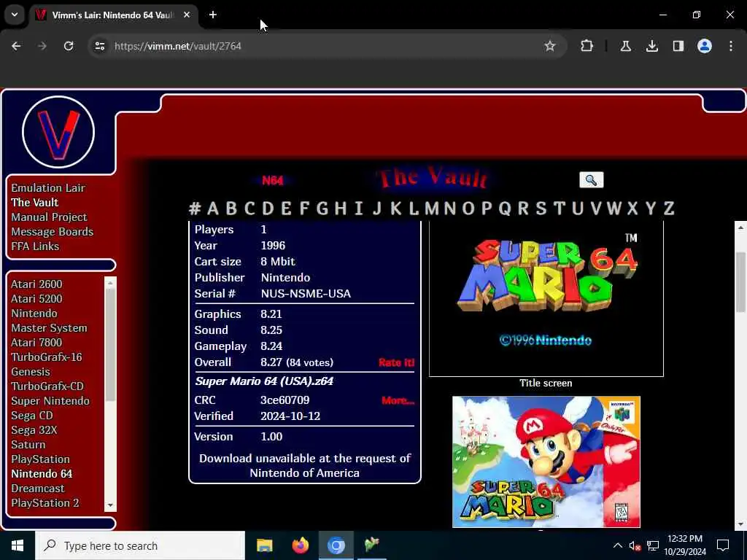This screenshot has width=747, height=560.
Task: Click the More... link beside CRC
Action: 398,400
